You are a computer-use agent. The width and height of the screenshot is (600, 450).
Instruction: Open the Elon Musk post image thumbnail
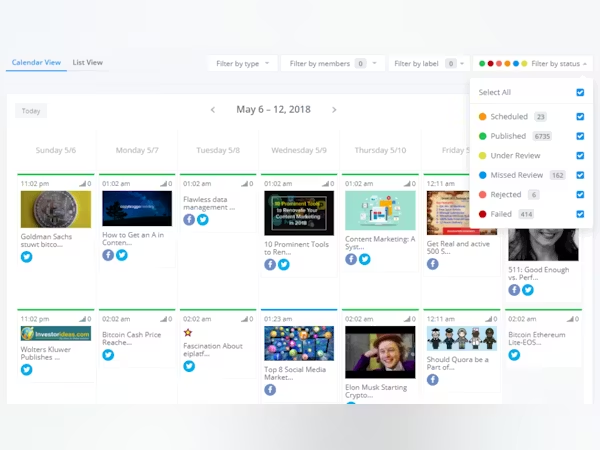tap(380, 352)
